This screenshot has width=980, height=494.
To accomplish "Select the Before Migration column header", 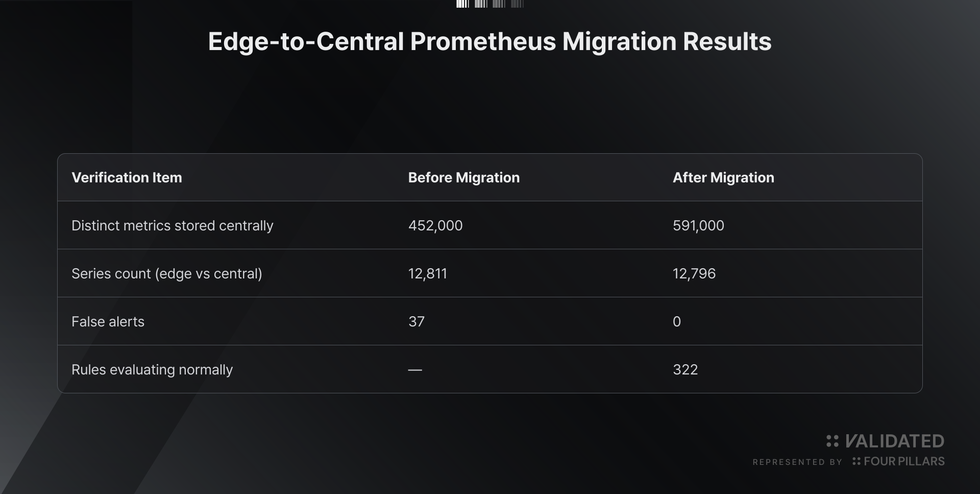I will (x=464, y=177).
